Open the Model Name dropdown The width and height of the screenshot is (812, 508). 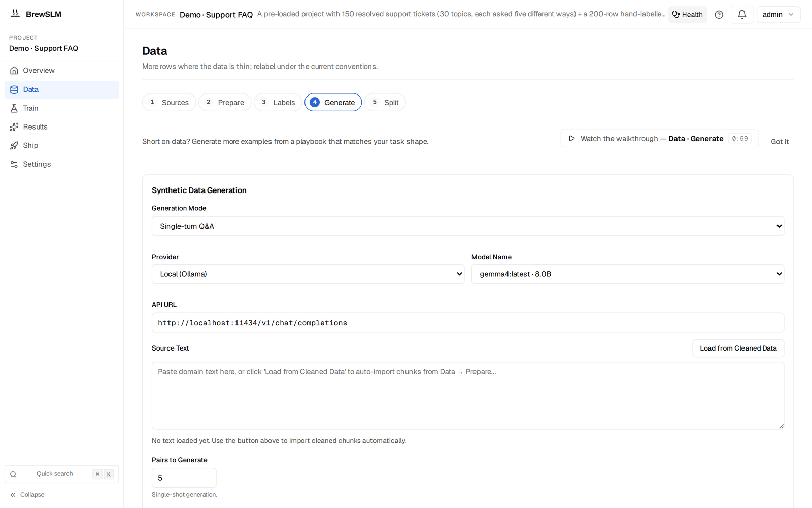pos(627,274)
